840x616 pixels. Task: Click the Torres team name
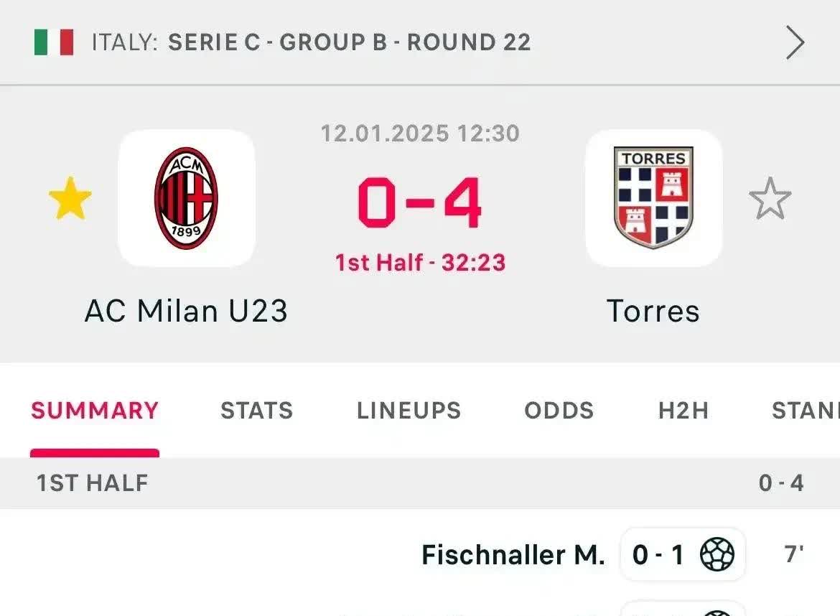pos(653,311)
